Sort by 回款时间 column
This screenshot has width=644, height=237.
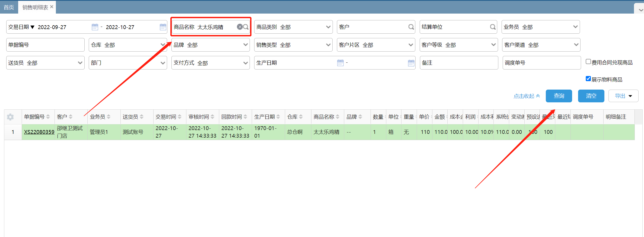coord(245,117)
